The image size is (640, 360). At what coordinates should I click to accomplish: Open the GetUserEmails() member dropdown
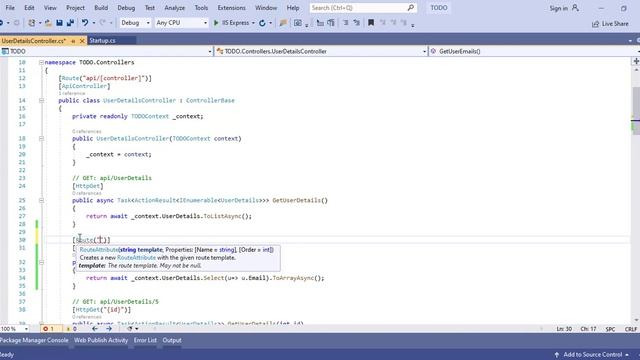click(x=534, y=51)
